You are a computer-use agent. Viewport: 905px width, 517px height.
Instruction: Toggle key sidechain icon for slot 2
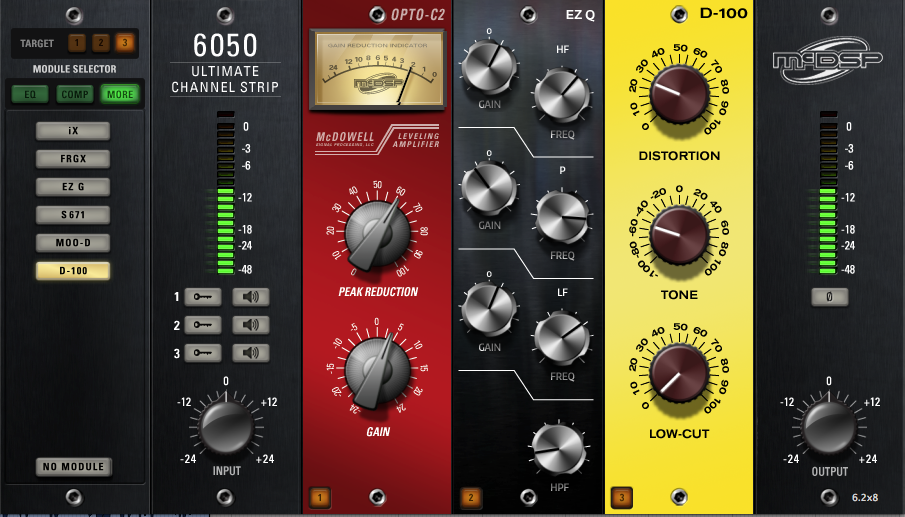click(203, 325)
